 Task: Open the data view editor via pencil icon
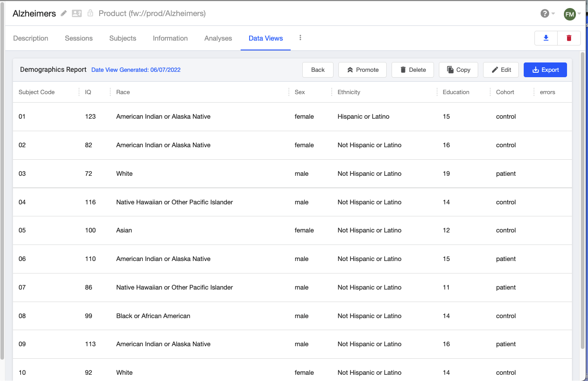[500, 70]
